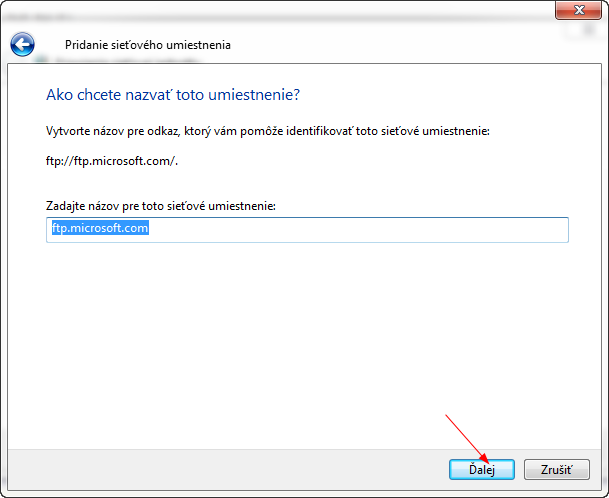The width and height of the screenshot is (609, 498).
Task: Click the instruction text 'Vytvorte názov pre odkaz'
Action: tap(113, 131)
